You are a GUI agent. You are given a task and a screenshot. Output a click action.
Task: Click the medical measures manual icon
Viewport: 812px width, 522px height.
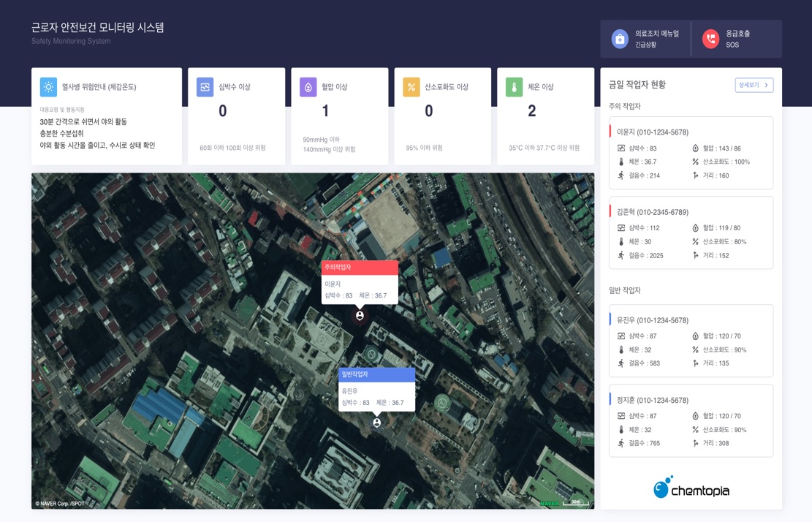tap(620, 39)
